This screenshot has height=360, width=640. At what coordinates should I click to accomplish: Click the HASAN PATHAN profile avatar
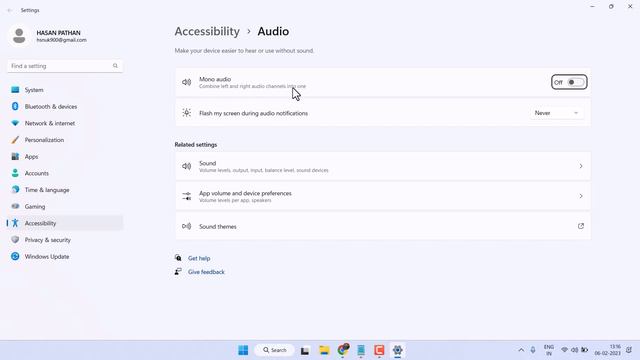19,36
